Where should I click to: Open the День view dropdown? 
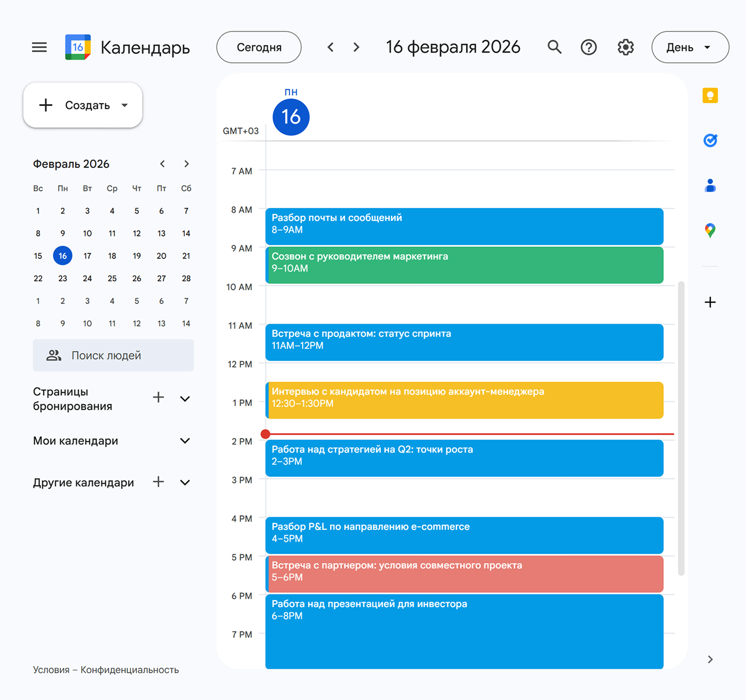coord(690,47)
